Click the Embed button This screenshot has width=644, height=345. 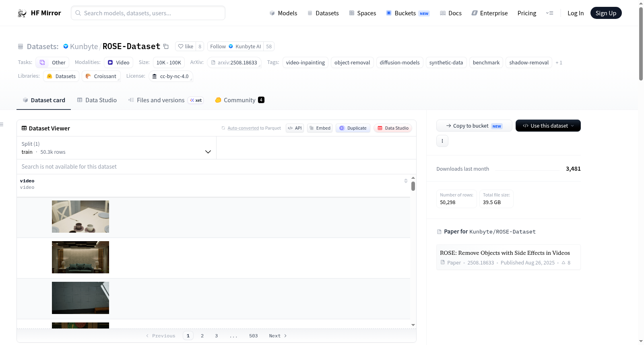[x=320, y=128]
